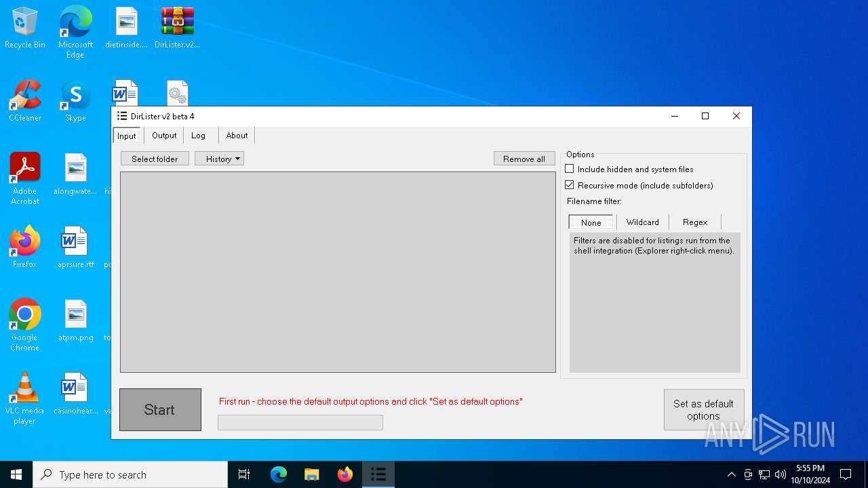
Task: Open volume control in system tray
Action: click(x=780, y=474)
